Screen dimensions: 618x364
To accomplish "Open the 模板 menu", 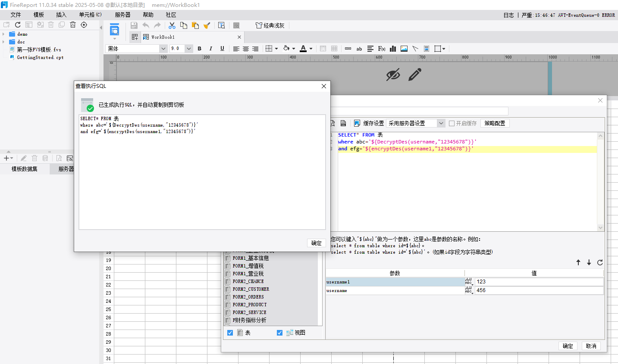I will point(39,15).
